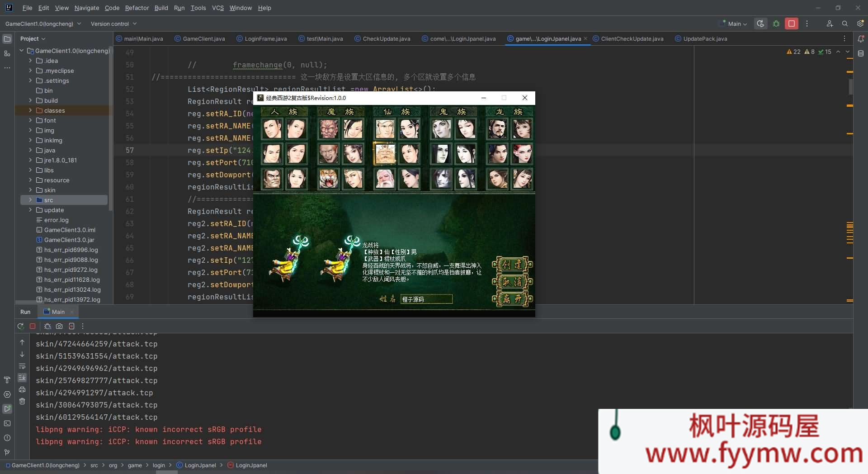Click the Debug Main bug icon

tap(776, 24)
